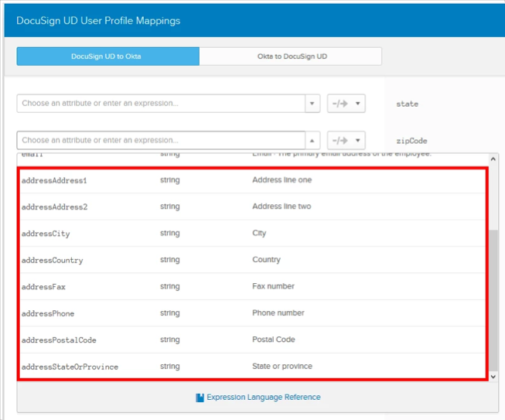Switch to Okta to DocuSign UD tab
Screen dimensions: 505x420
[x=291, y=56]
